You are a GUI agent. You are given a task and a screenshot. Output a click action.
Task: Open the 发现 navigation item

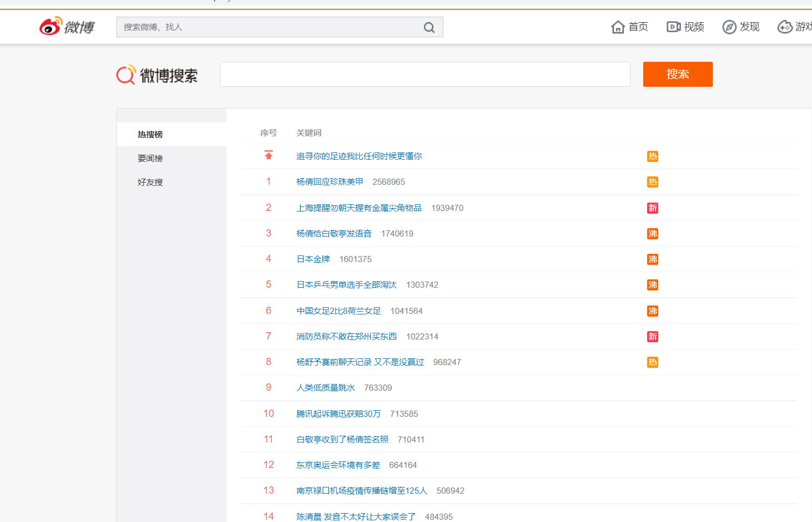tap(741, 27)
